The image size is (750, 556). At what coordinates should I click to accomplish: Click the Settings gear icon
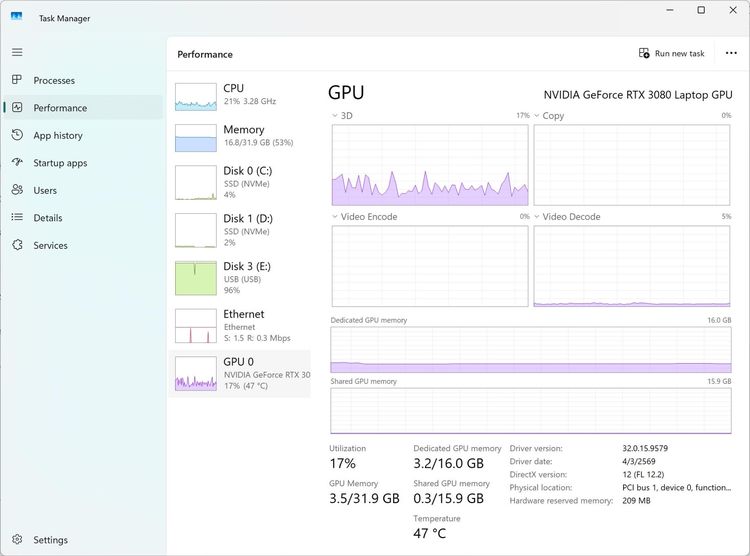[x=17, y=539]
